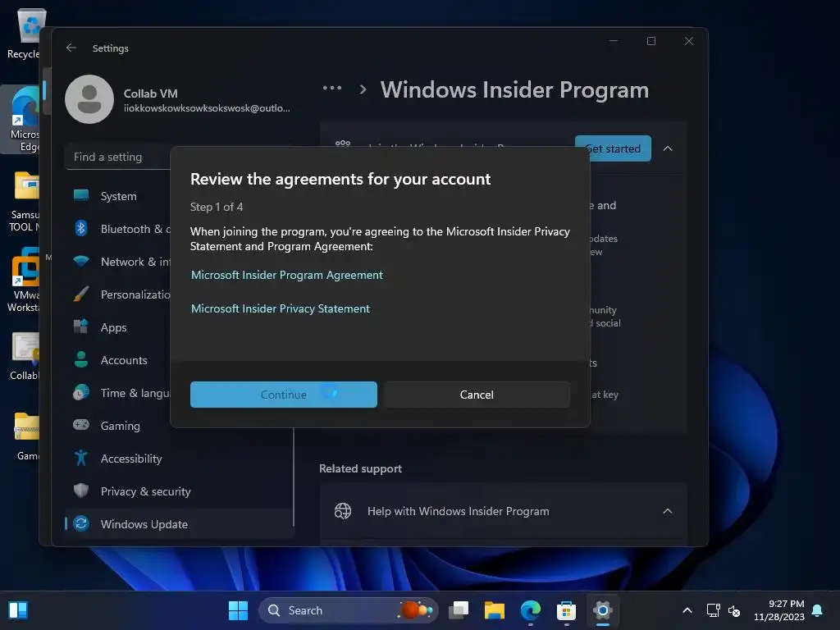Open File Explorer from taskbar
This screenshot has width=840, height=630.
[x=495, y=610]
